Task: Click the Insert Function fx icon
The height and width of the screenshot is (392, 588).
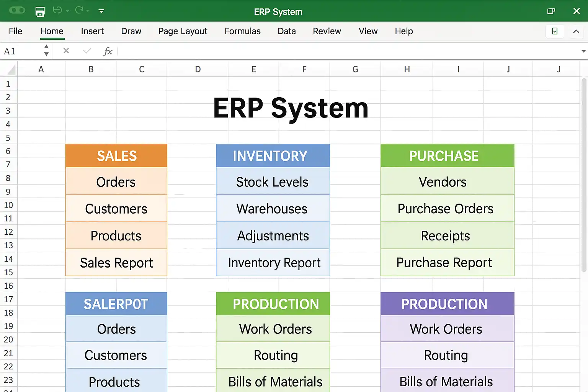Action: tap(108, 51)
